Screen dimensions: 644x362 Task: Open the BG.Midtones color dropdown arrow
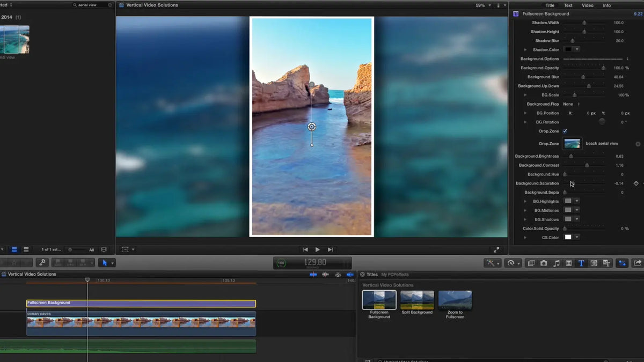click(x=577, y=210)
